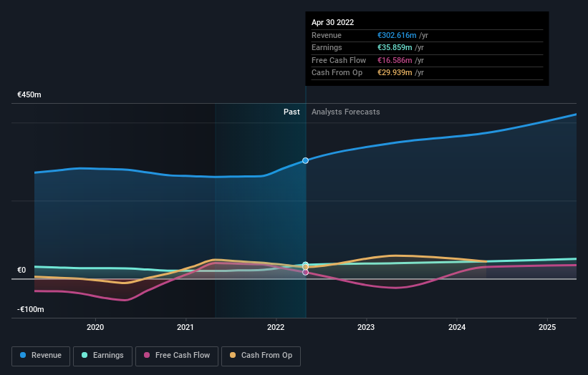Click the -€100m y-axis label
The height and width of the screenshot is (375, 588).
click(30, 309)
